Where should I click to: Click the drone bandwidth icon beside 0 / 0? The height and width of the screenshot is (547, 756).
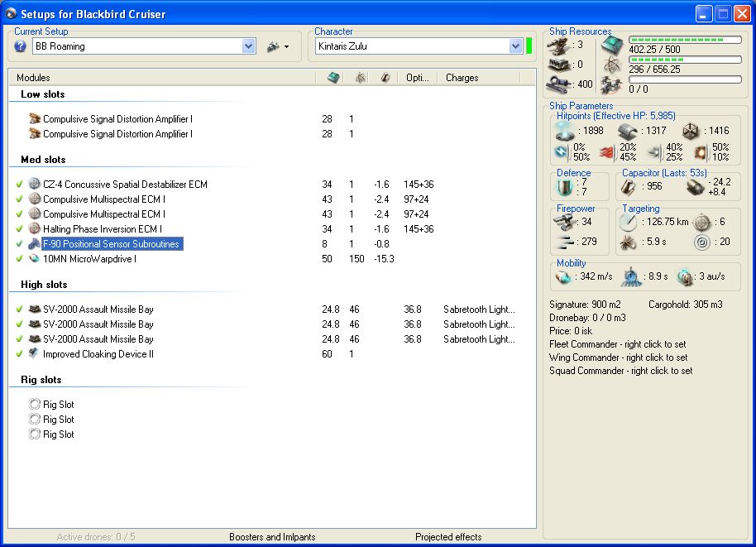[611, 85]
